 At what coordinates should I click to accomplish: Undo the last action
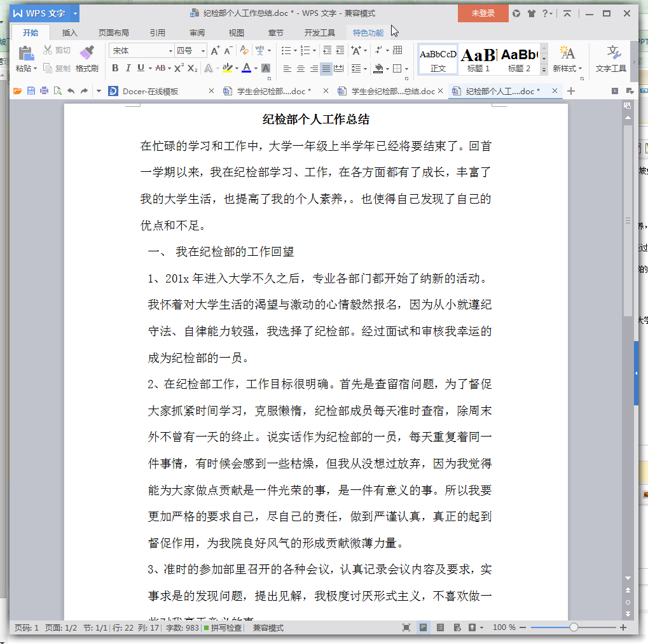71,91
